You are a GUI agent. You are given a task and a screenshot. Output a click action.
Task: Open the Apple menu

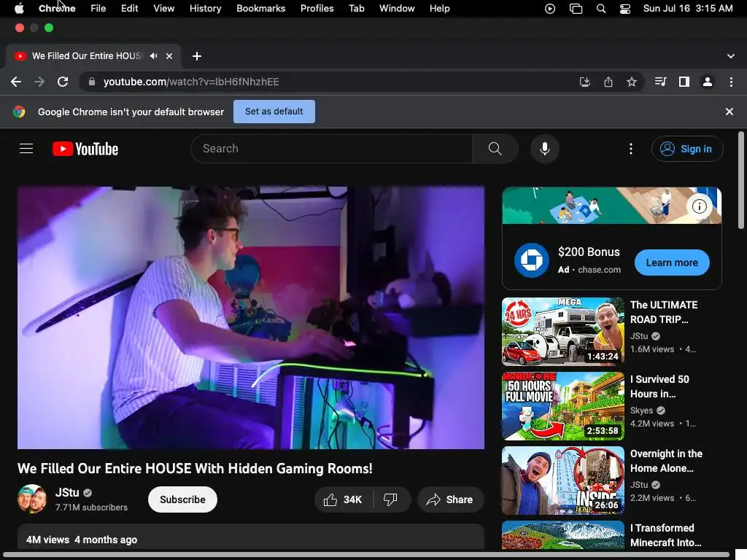pos(19,8)
